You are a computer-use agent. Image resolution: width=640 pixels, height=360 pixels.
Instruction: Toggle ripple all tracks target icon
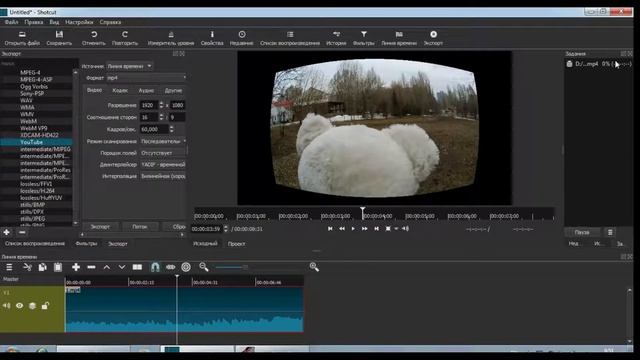(x=186, y=267)
